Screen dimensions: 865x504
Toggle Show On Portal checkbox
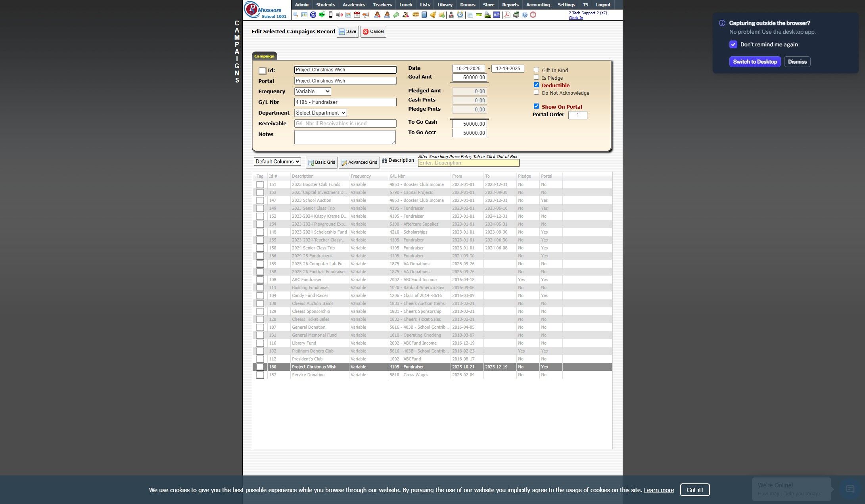pos(536,106)
